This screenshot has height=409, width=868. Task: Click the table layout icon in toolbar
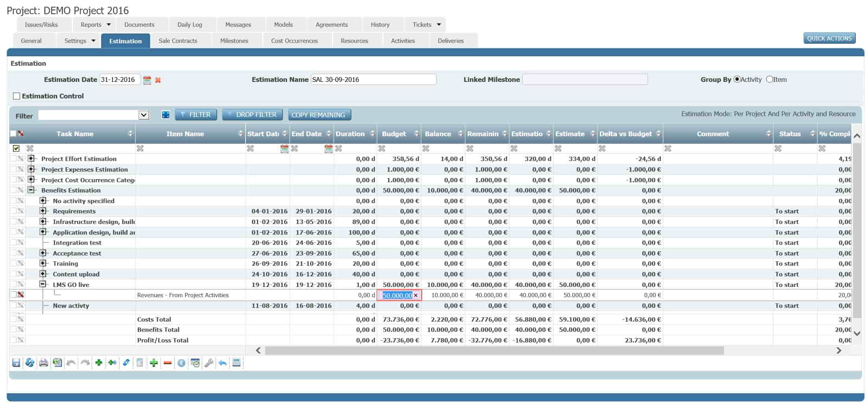tap(236, 363)
